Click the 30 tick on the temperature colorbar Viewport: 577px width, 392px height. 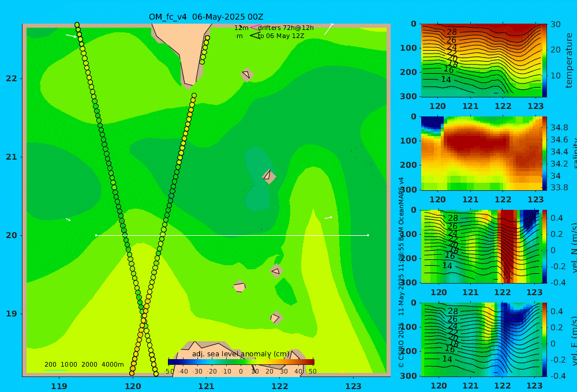pos(555,24)
